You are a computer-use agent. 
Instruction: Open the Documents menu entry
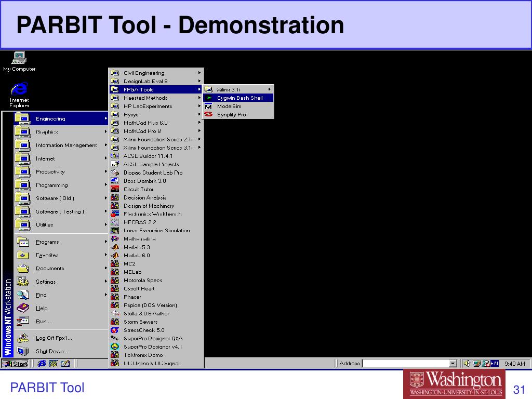[61, 269]
